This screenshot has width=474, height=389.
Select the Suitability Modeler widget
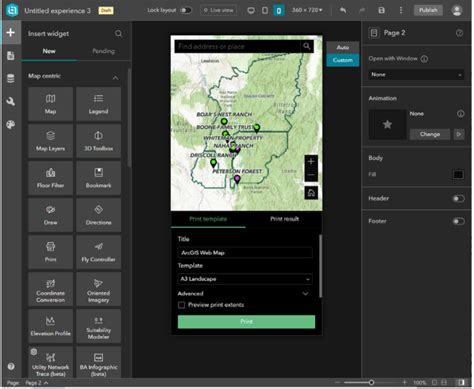tap(98, 326)
